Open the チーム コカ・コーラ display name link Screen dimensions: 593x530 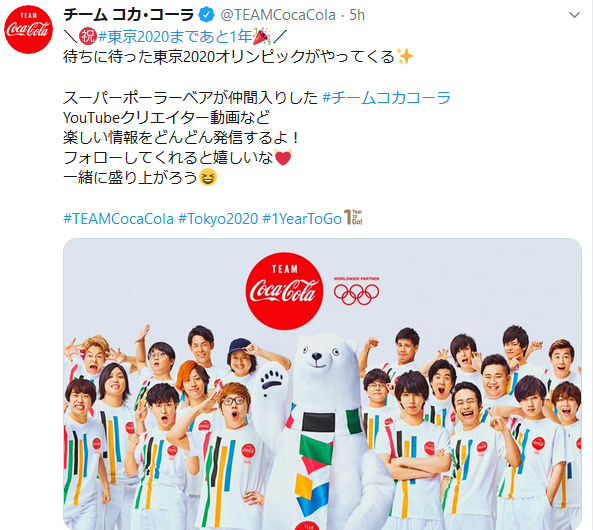[129, 15]
